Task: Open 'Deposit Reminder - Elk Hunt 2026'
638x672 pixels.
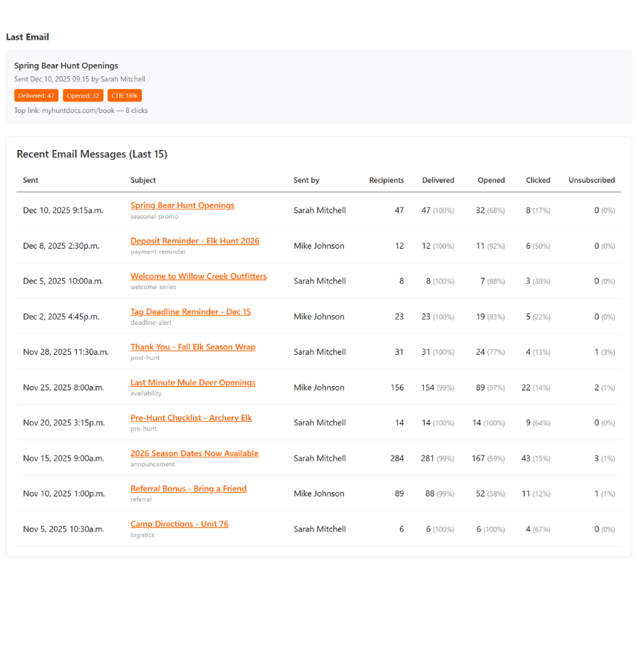Action: click(195, 240)
